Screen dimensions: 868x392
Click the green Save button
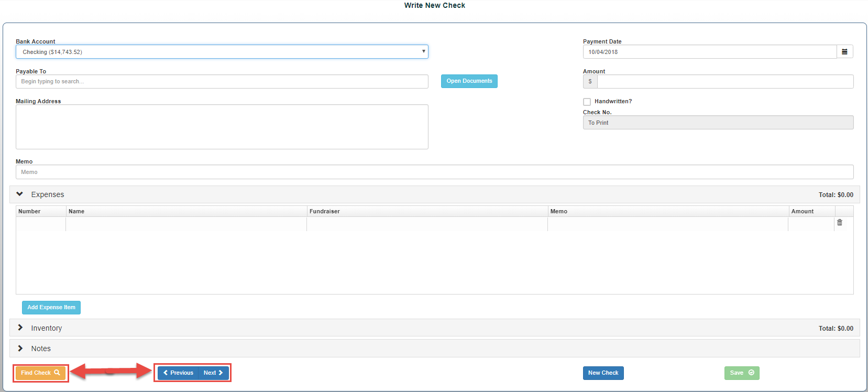pos(742,373)
